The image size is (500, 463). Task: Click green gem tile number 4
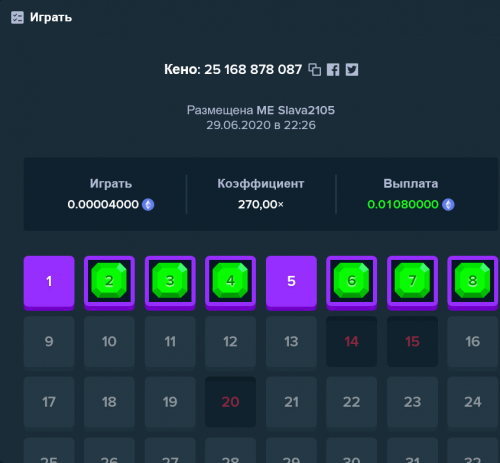[231, 283]
